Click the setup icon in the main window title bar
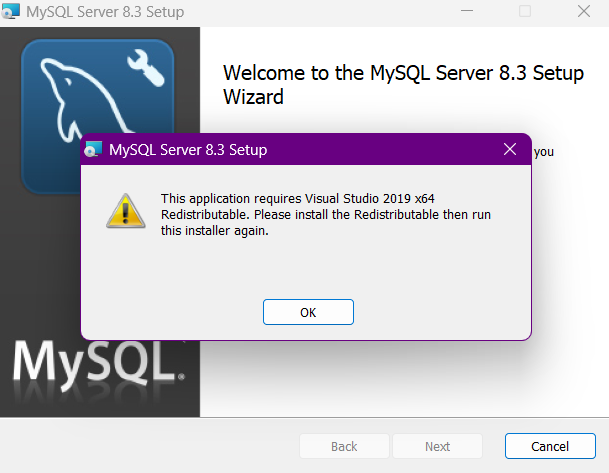Viewport: 609px width, 473px height. (x=10, y=11)
